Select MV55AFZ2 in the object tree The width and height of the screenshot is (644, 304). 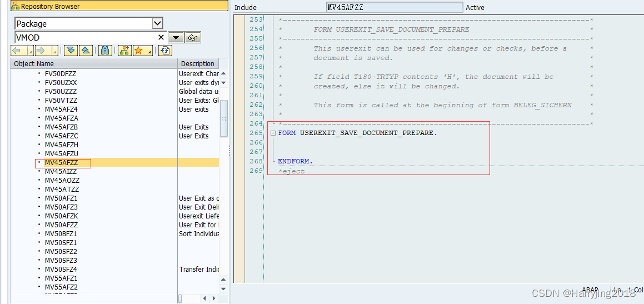tap(61, 287)
